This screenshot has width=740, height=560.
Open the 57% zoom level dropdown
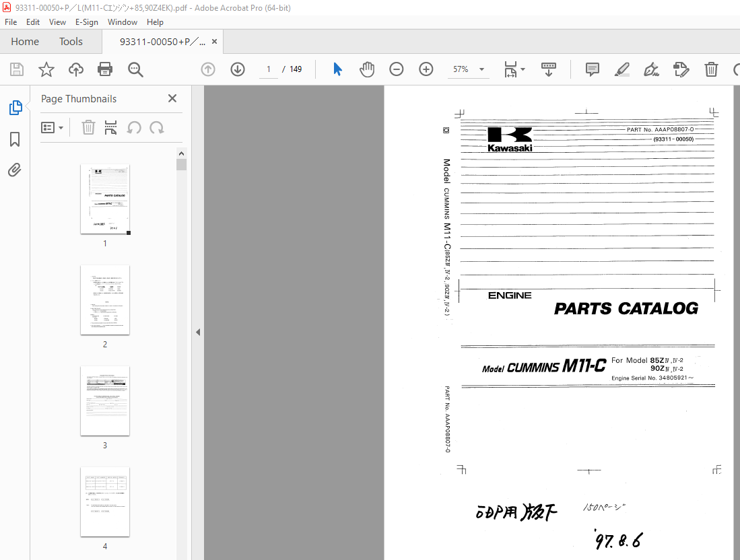coord(482,69)
